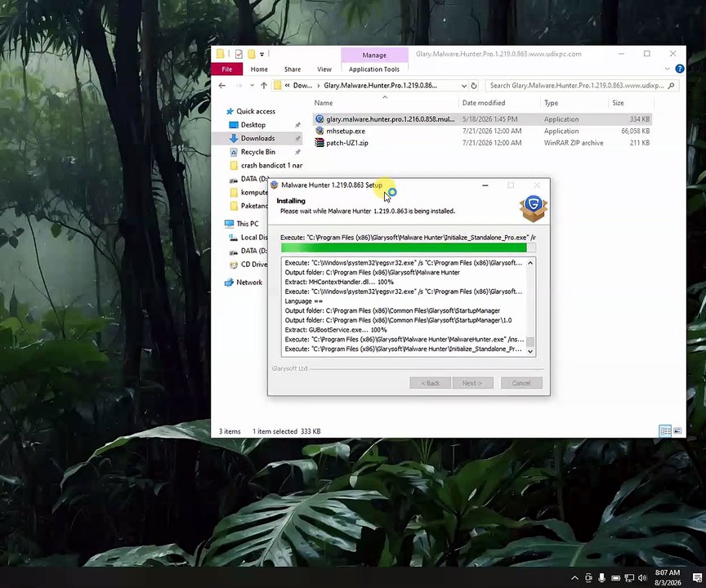
Task: Open the Customize Quick Access Toolbar dropdown
Action: [x=261, y=55]
